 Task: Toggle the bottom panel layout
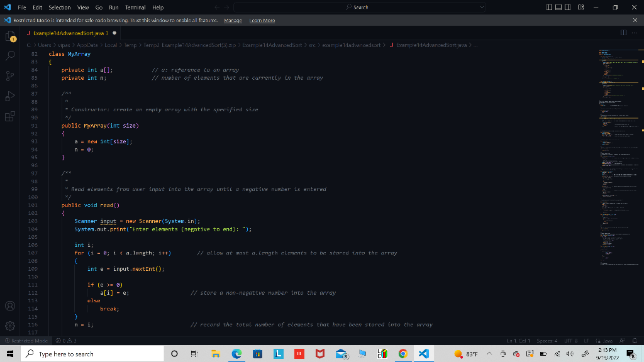click(x=558, y=8)
